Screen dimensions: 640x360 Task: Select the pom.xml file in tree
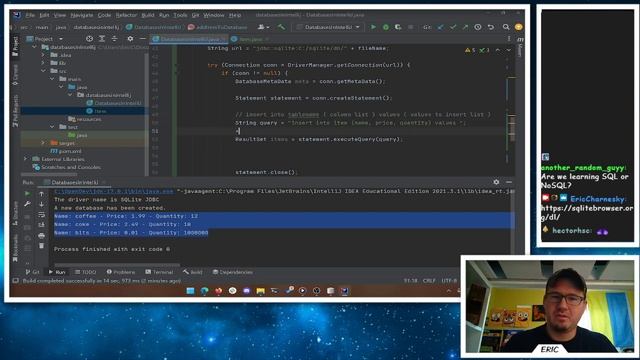coord(65,151)
